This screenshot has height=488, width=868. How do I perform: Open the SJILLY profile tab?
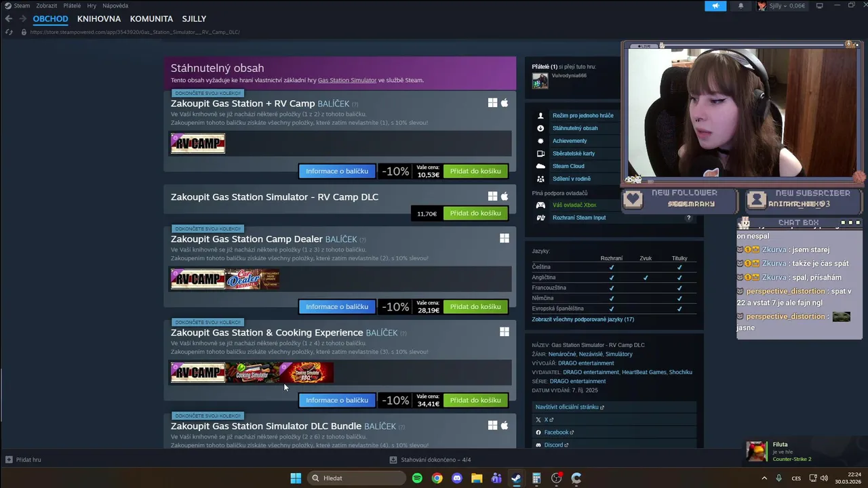click(194, 19)
